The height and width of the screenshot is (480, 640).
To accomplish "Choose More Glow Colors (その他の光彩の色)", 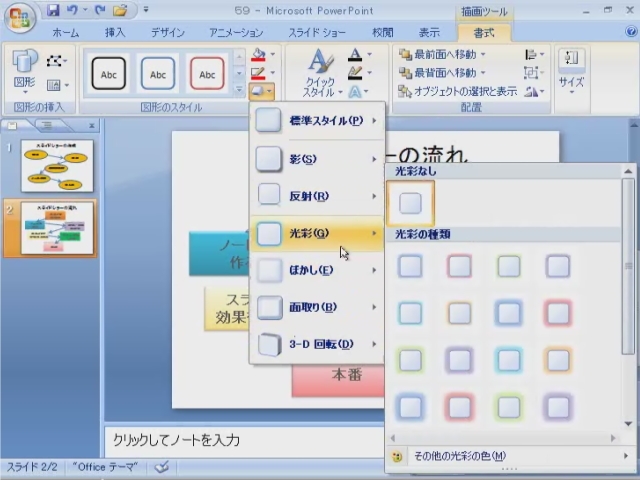I will point(460,456).
